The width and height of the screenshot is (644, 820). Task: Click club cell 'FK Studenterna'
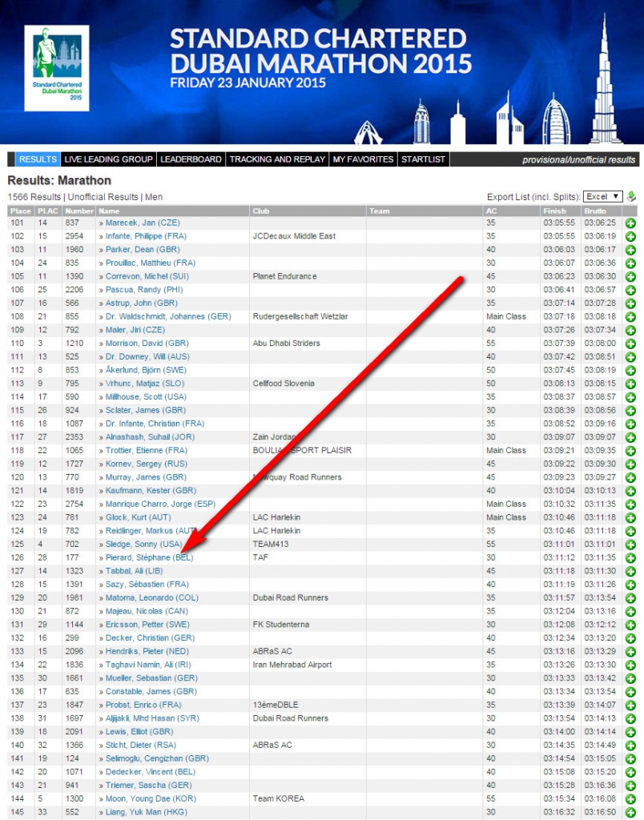click(281, 625)
